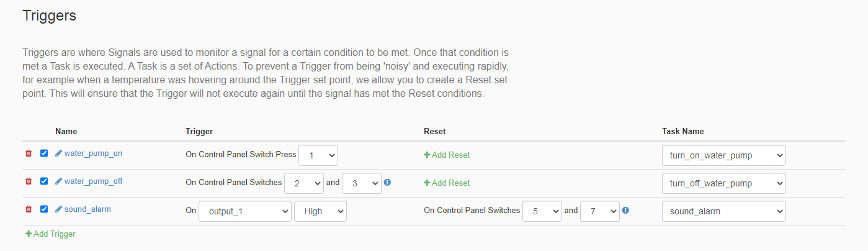Viewport: 868px width, 251px height.
Task: Click the pencil icon beside water_pump_off
Action: tap(59, 181)
